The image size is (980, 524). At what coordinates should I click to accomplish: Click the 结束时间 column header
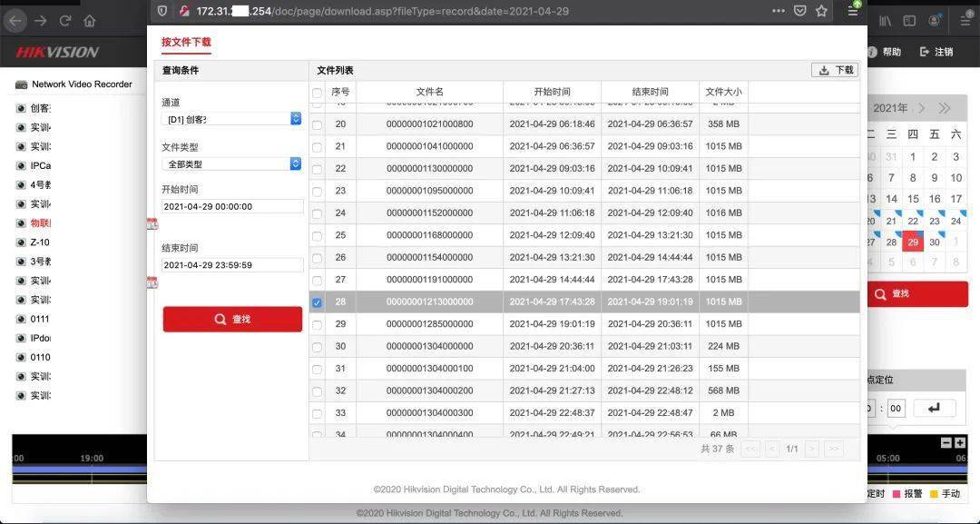point(650,92)
